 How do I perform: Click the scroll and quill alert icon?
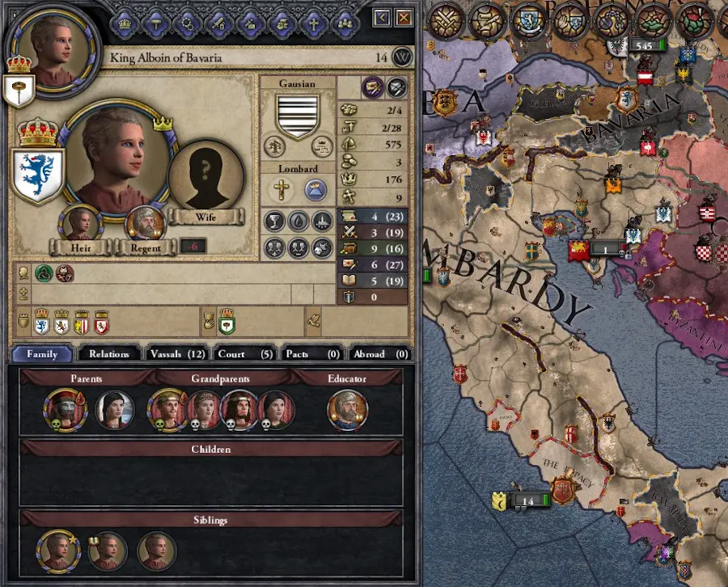click(x=487, y=20)
